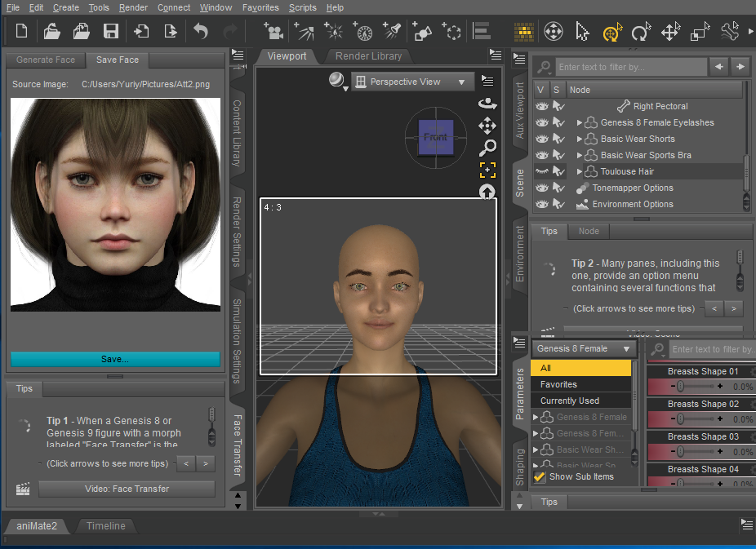
Task: Expand Genesis 8 Female Eyelashes tree node
Action: [580, 123]
